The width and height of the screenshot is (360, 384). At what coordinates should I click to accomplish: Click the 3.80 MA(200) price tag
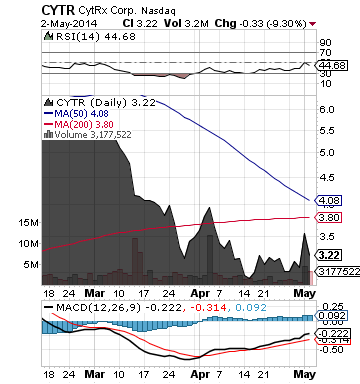click(328, 218)
